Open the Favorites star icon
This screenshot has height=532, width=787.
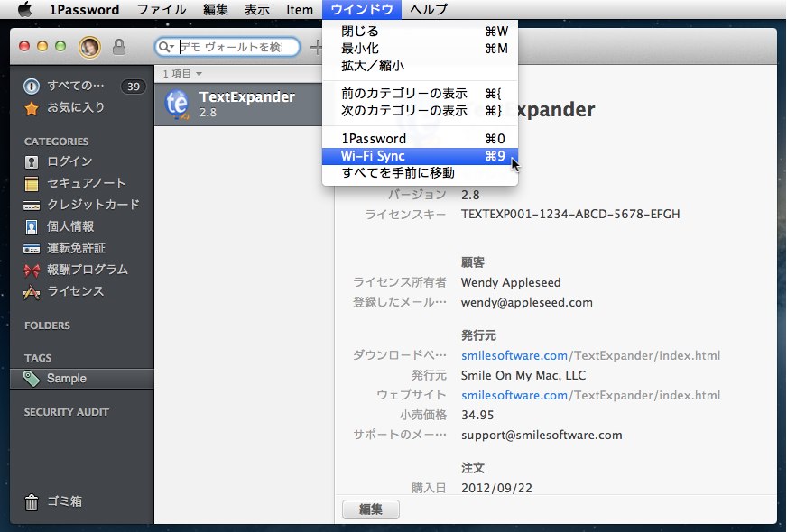pos(31,108)
